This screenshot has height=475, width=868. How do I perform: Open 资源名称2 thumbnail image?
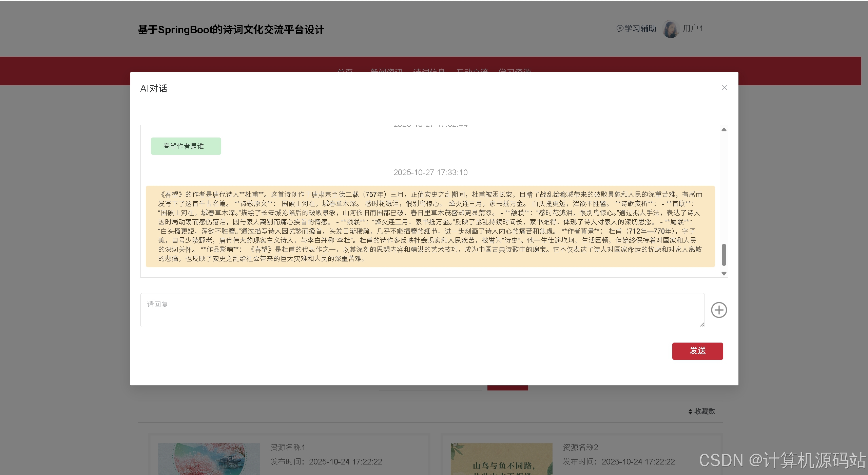502,459
